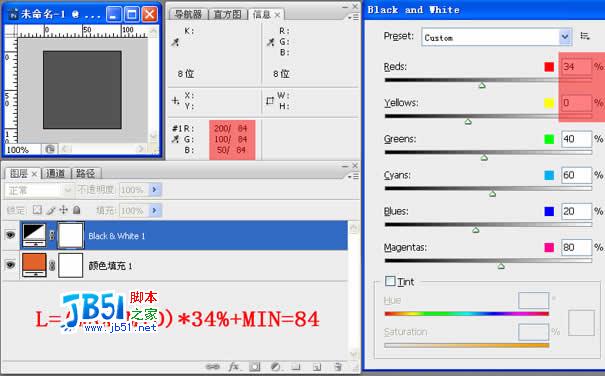This screenshot has height=376, width=605.
Task: Click the eyedropper icon beside K readout
Action: click(x=175, y=42)
